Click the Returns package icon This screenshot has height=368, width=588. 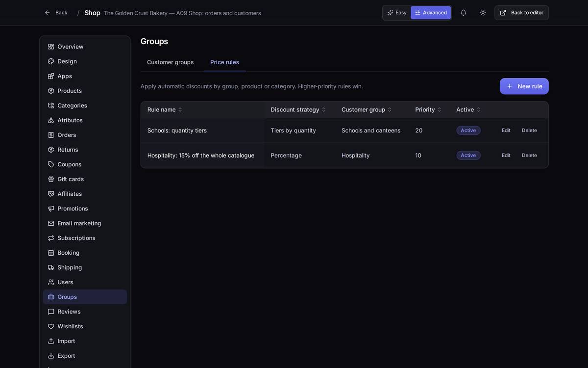coord(51,150)
